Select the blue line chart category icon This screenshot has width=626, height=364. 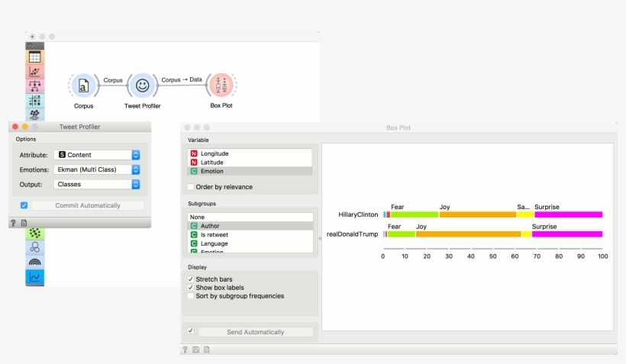pyautogui.click(x=34, y=277)
